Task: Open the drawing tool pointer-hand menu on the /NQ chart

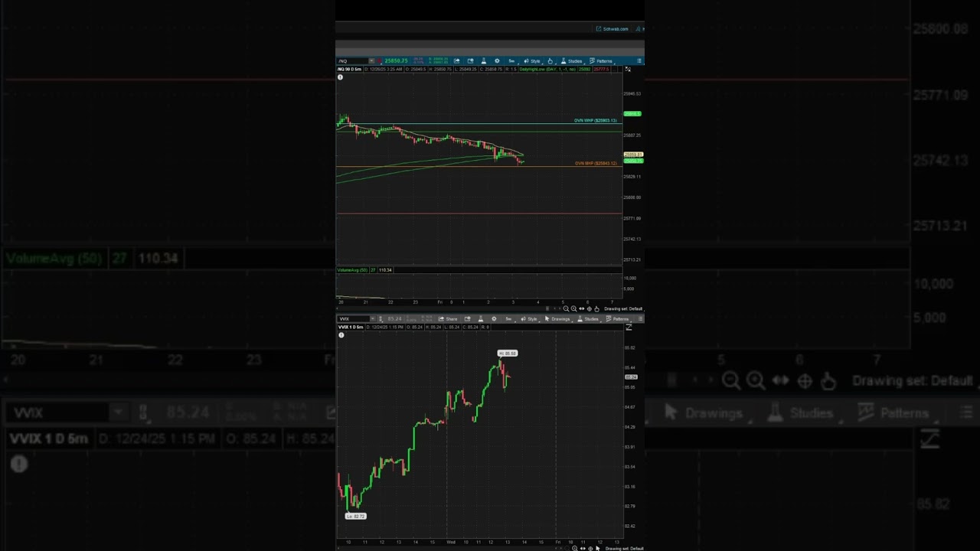Action: pyautogui.click(x=550, y=61)
